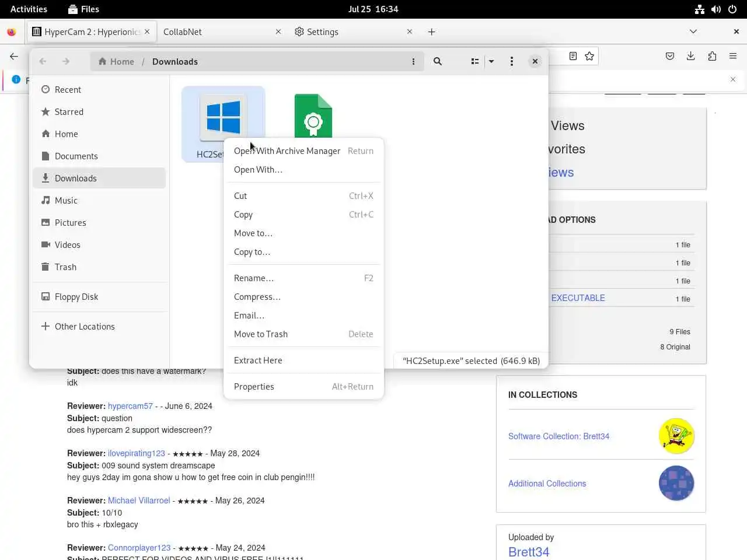This screenshot has height=560, width=747.
Task: Select Downloads in Files sidebar
Action: [x=99, y=178]
